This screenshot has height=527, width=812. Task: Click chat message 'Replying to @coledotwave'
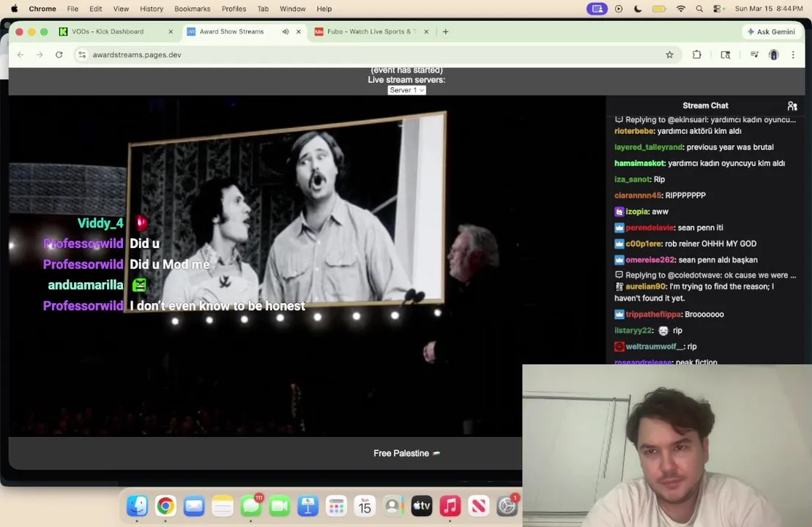coord(706,275)
